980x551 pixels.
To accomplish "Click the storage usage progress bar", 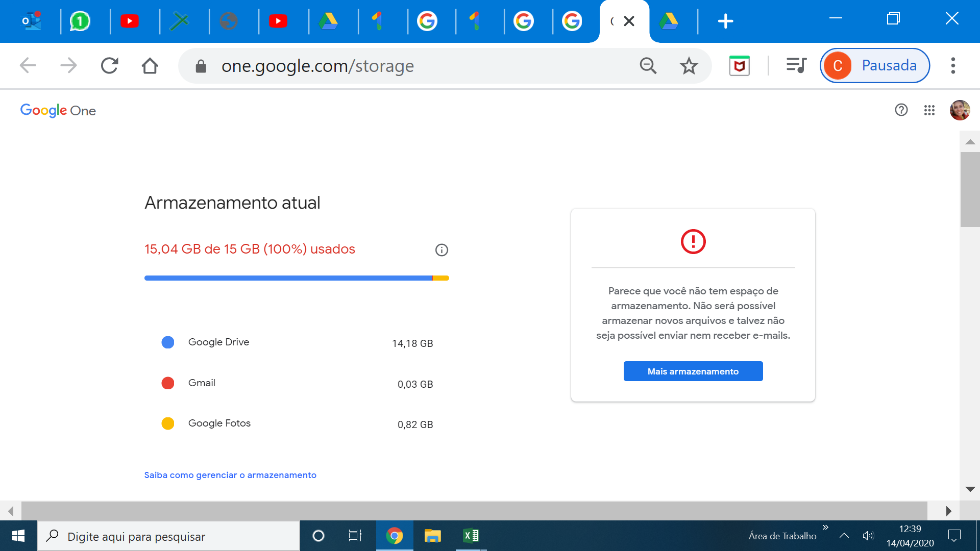I will [296, 278].
